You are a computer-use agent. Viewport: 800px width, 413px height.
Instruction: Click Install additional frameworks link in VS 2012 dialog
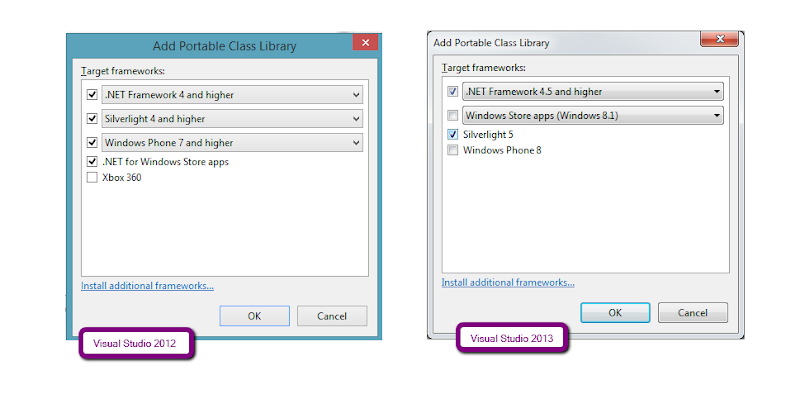point(147,286)
